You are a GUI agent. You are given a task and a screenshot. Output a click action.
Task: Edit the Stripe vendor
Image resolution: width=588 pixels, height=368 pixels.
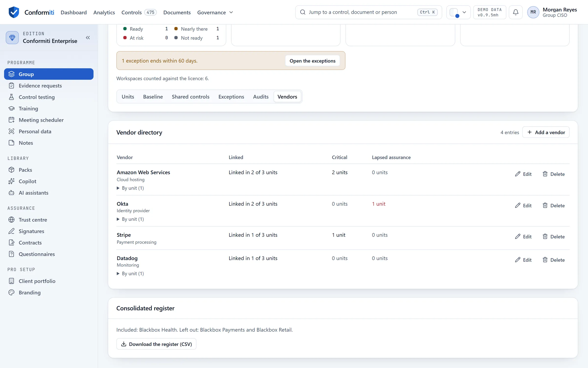[523, 237]
